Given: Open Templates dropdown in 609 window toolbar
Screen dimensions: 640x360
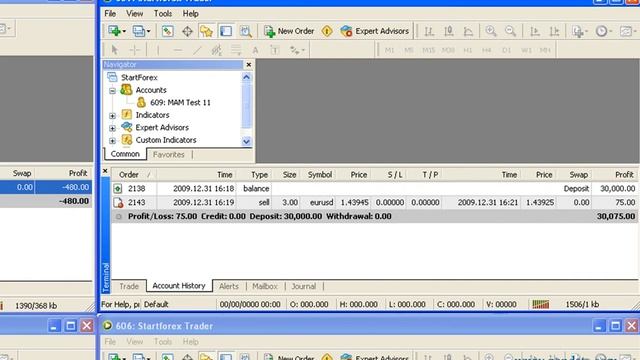Looking at the screenshot, I should (x=628, y=31).
